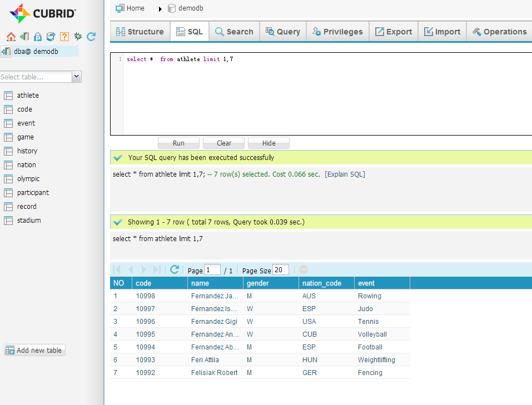Refresh the query results grid
The image size is (532, 405).
175,269
